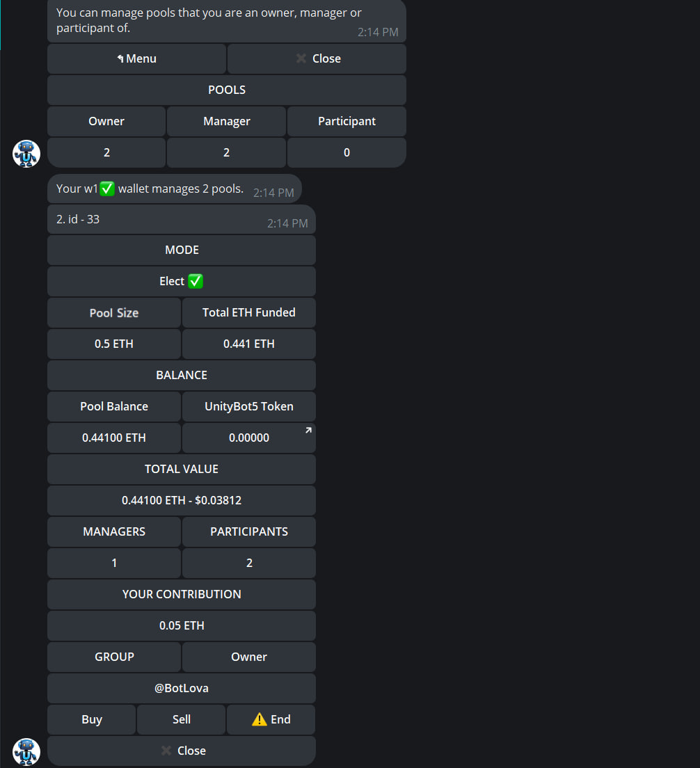
Task: Click the MODE header button
Action: (182, 250)
